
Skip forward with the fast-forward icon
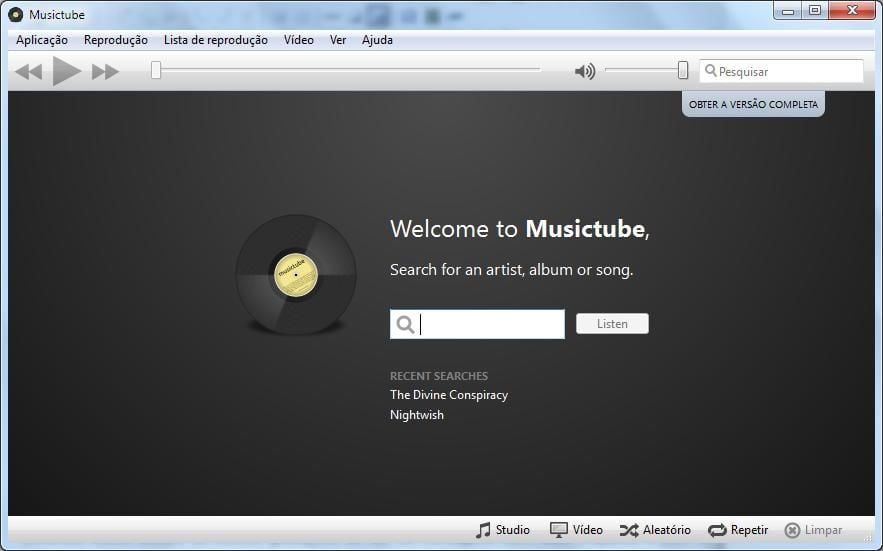pos(105,72)
